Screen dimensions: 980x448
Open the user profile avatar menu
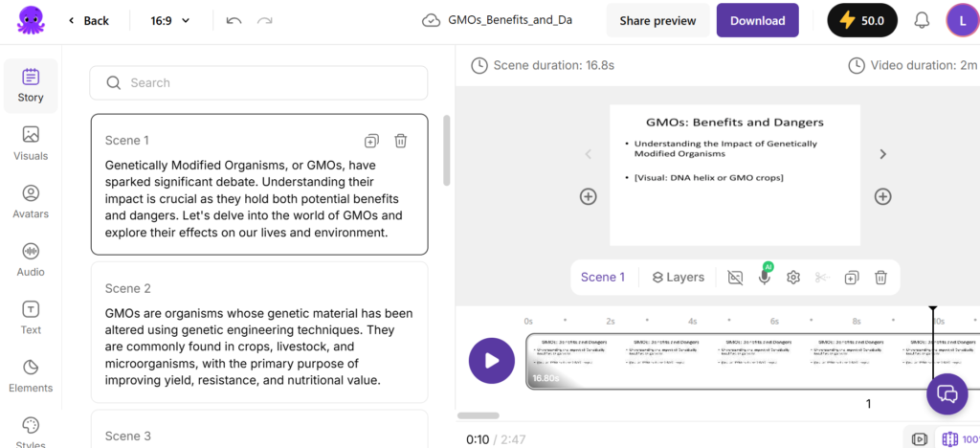point(962,20)
